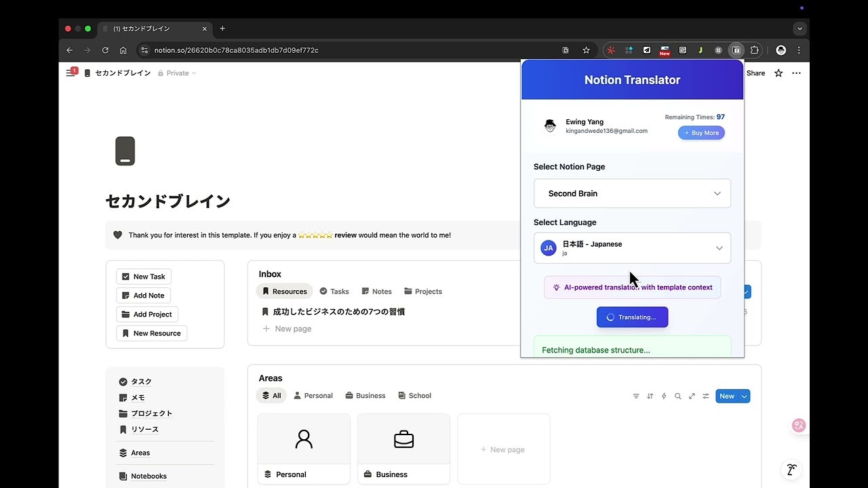Click the extension icon with red New badge
The width and height of the screenshot is (868, 488).
click(x=665, y=50)
